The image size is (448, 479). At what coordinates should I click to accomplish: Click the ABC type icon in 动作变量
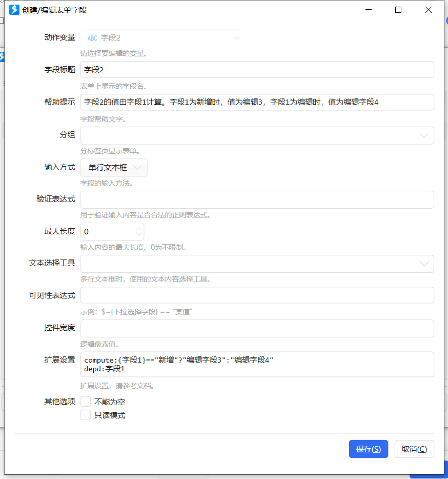92,38
